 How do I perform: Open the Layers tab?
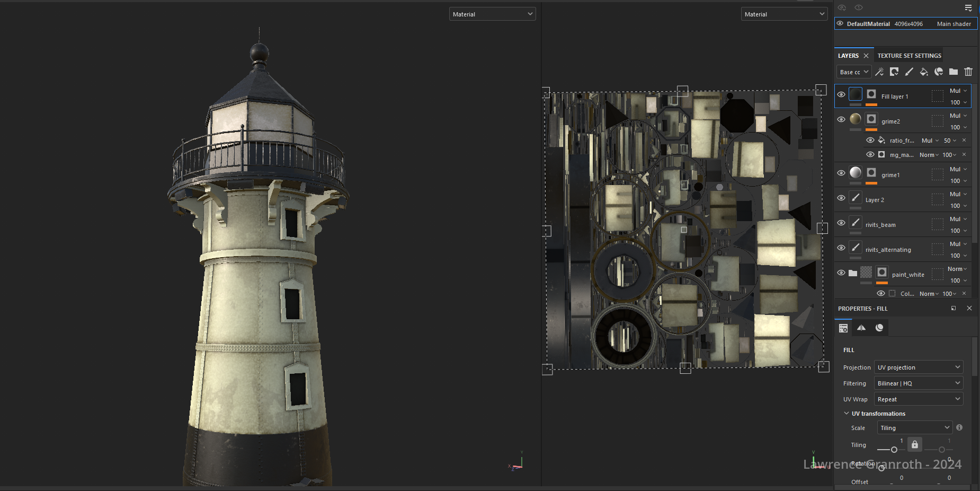pyautogui.click(x=848, y=56)
